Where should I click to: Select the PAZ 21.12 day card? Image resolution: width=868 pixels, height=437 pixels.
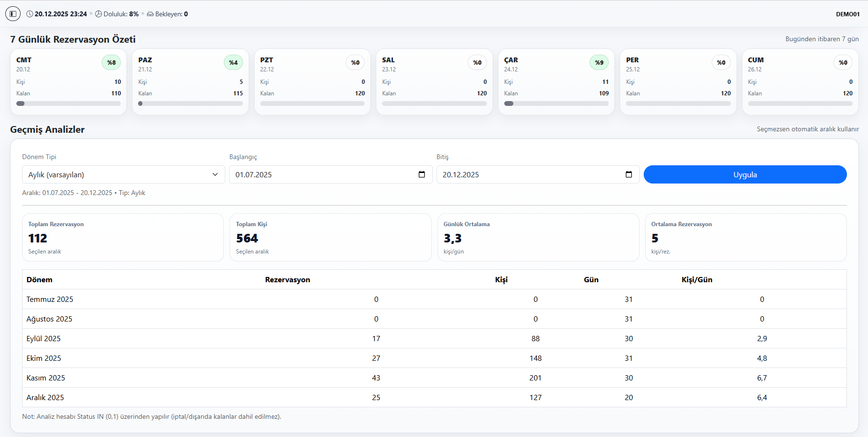pyautogui.click(x=190, y=81)
